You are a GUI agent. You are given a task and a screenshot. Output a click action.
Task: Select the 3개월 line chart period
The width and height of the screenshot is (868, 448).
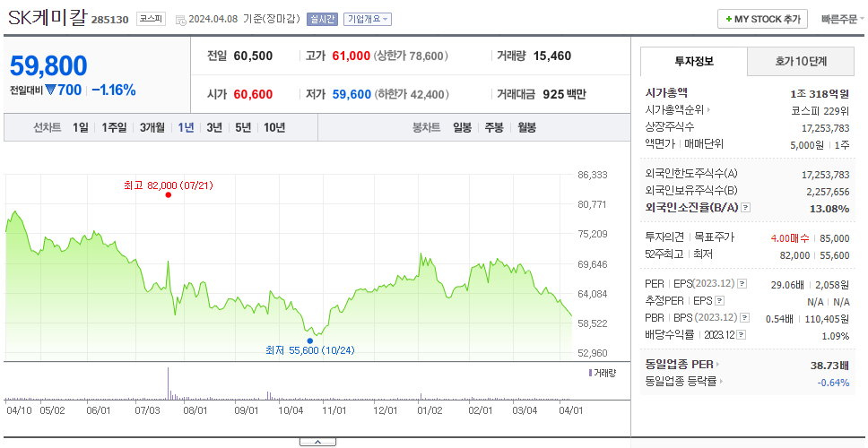152,128
